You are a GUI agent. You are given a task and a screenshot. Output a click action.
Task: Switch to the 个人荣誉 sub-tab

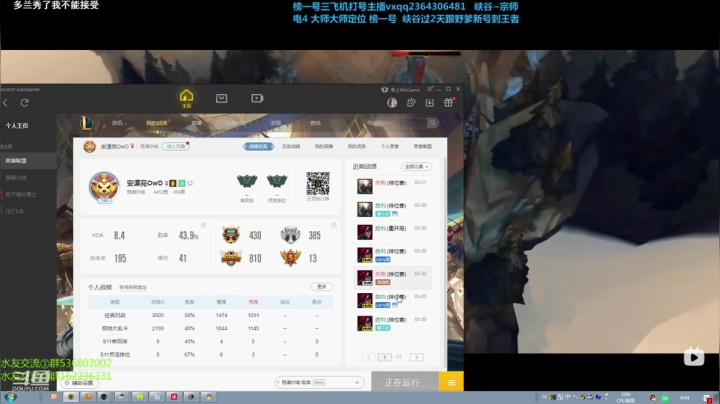click(389, 146)
